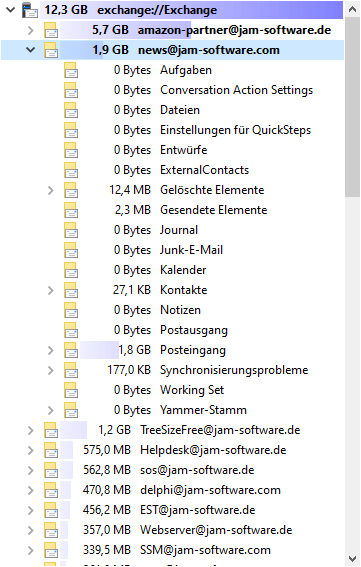Select the Working Set folder
The height and width of the screenshot is (567, 361).
pos(192,390)
